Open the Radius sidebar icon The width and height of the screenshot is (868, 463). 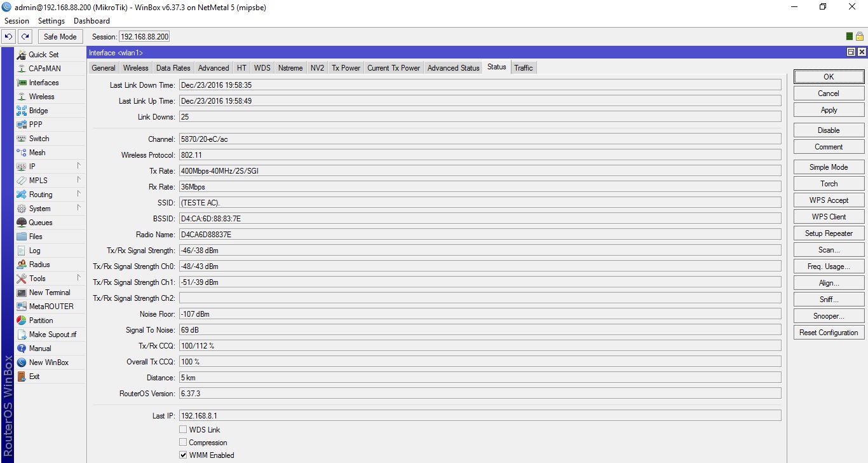pos(22,265)
